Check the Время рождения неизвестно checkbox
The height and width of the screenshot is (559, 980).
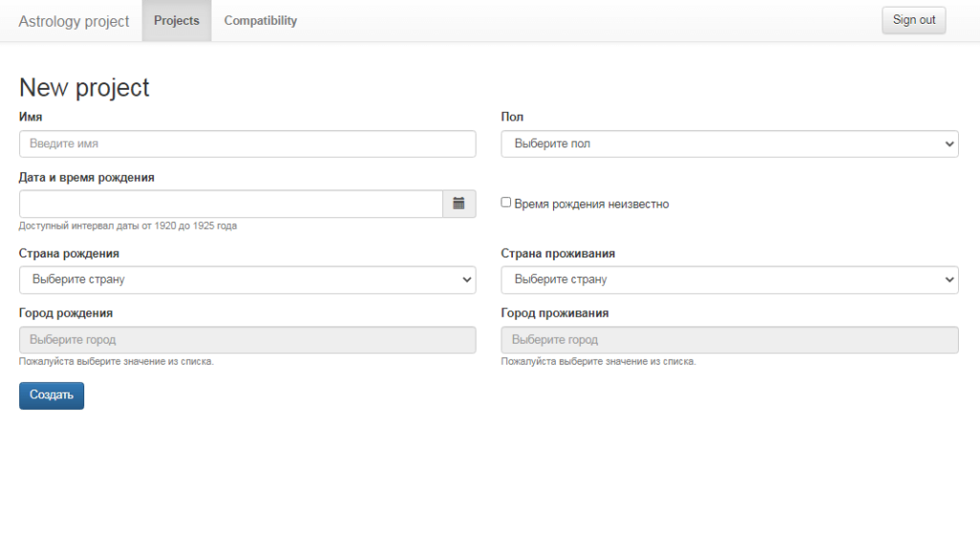click(506, 203)
